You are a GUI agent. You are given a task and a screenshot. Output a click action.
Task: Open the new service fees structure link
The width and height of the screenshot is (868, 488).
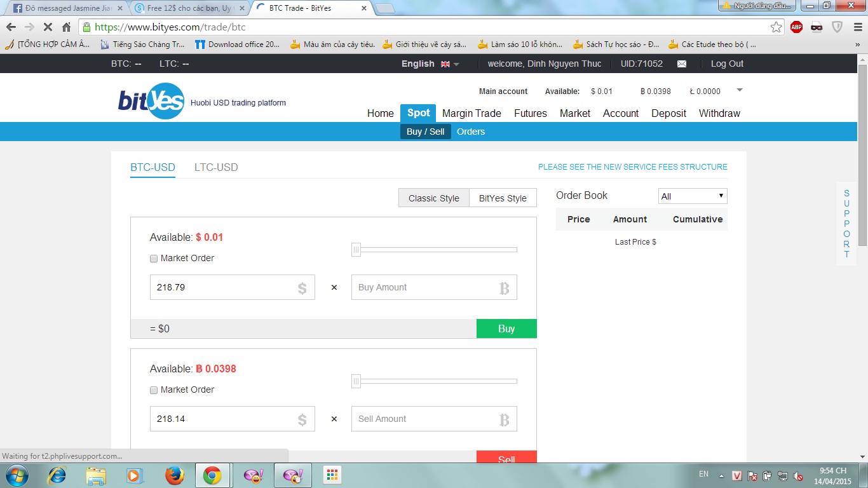point(633,167)
